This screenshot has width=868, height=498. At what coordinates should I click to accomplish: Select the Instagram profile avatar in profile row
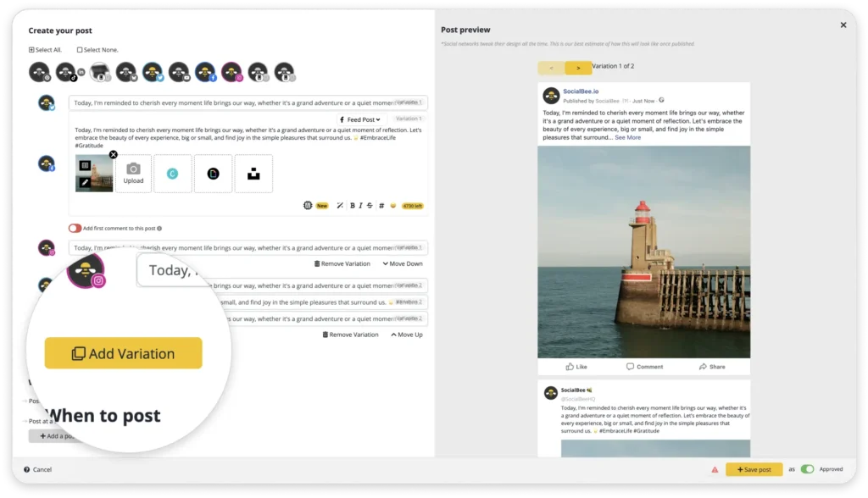coord(232,72)
